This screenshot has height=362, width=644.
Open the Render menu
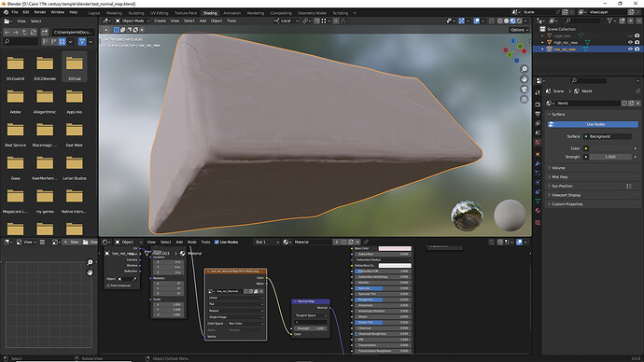(x=40, y=12)
